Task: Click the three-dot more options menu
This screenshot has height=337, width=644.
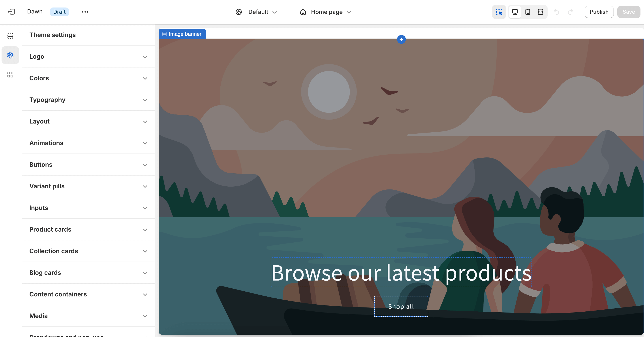Action: 85,12
